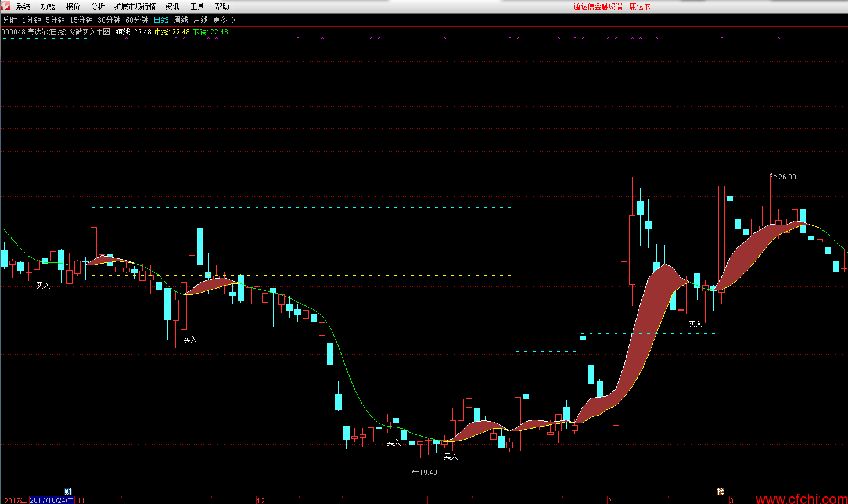This screenshot has height=504, width=848.
Task: Click the 短线: 22.48 indicator value
Action: [x=134, y=32]
